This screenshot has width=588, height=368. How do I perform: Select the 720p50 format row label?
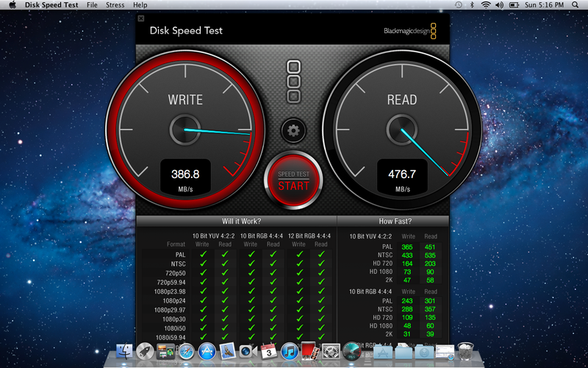pyautogui.click(x=176, y=273)
